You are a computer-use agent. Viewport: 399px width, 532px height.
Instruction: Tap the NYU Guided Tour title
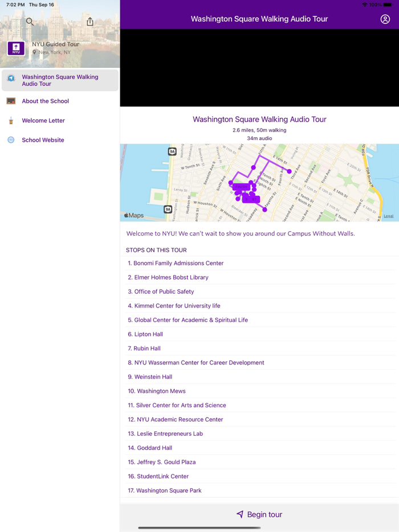click(56, 44)
